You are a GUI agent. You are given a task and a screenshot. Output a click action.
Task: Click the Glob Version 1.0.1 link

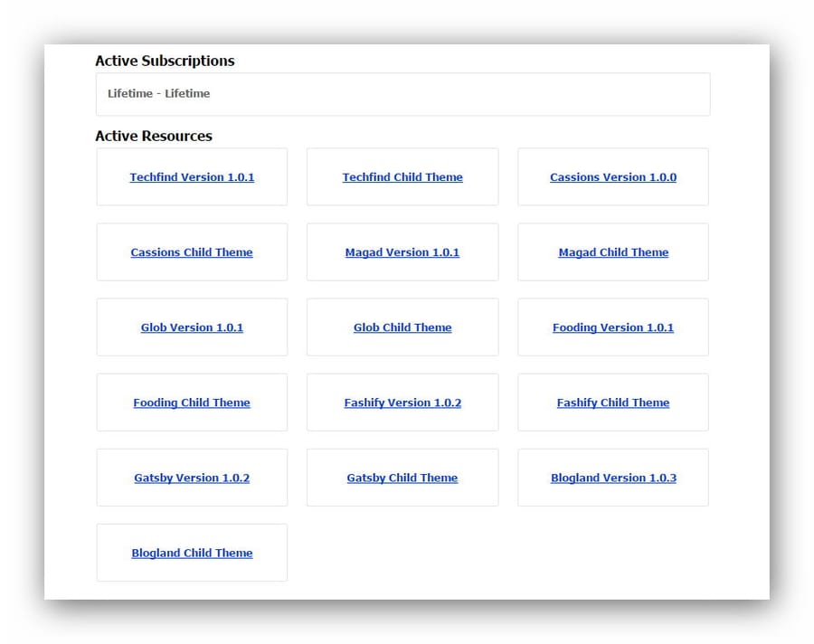[x=192, y=327]
